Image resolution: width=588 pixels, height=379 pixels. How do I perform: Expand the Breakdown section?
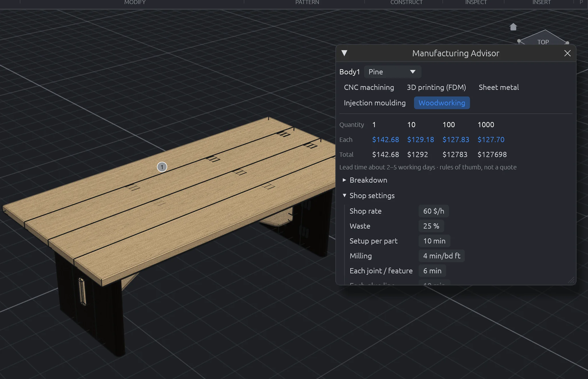pyautogui.click(x=365, y=180)
